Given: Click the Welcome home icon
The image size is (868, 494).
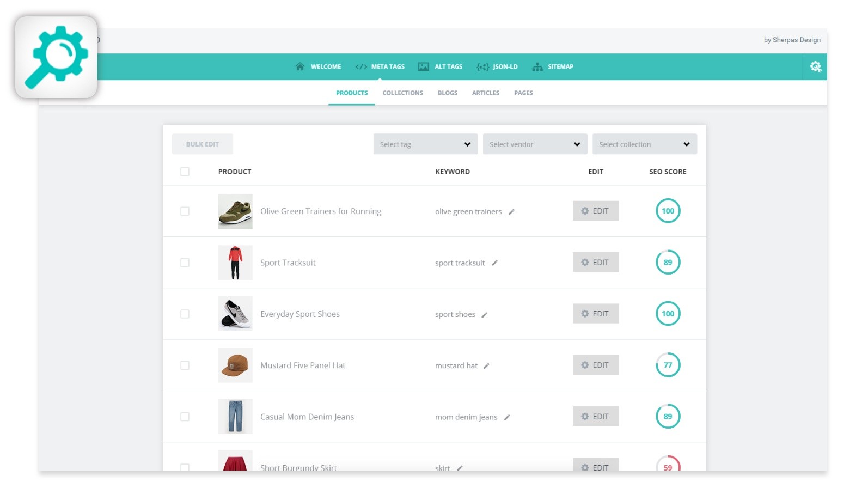Looking at the screenshot, I should tap(299, 66).
